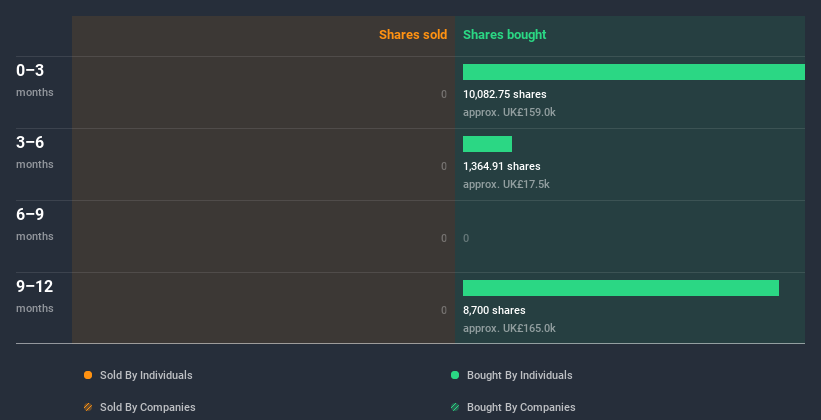Click the 3–6 months row label

click(35, 152)
